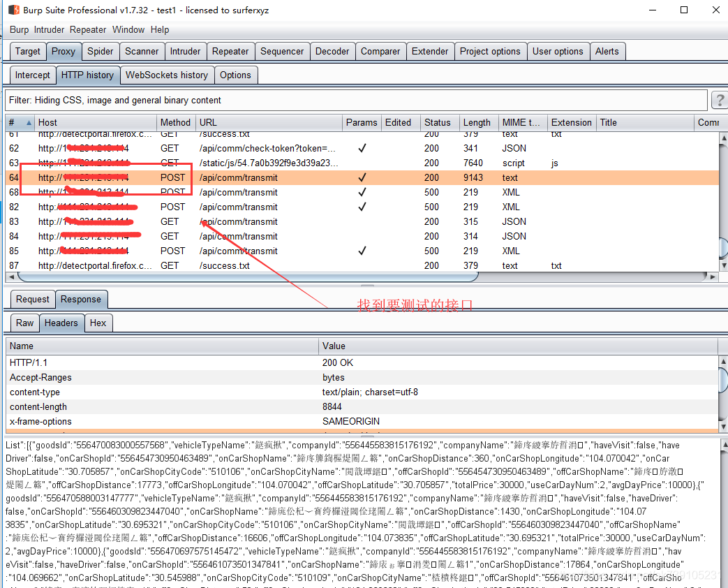The width and height of the screenshot is (728, 588).
Task: Select the HTTP history sub-tab
Action: click(x=87, y=75)
